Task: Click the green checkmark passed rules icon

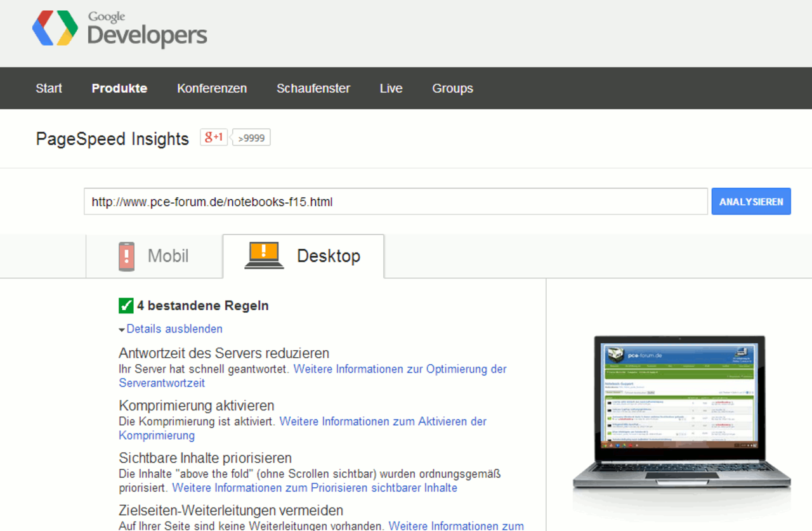Action: [126, 306]
